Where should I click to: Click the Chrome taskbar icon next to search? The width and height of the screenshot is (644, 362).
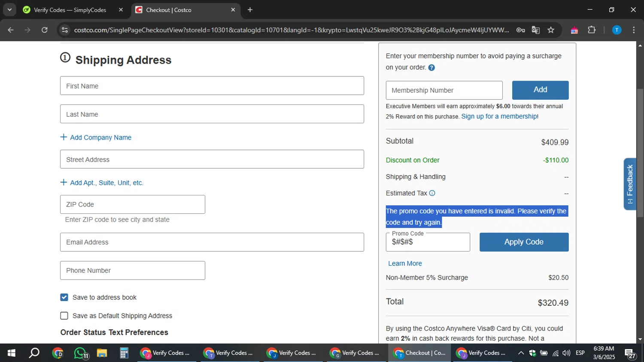57,353
